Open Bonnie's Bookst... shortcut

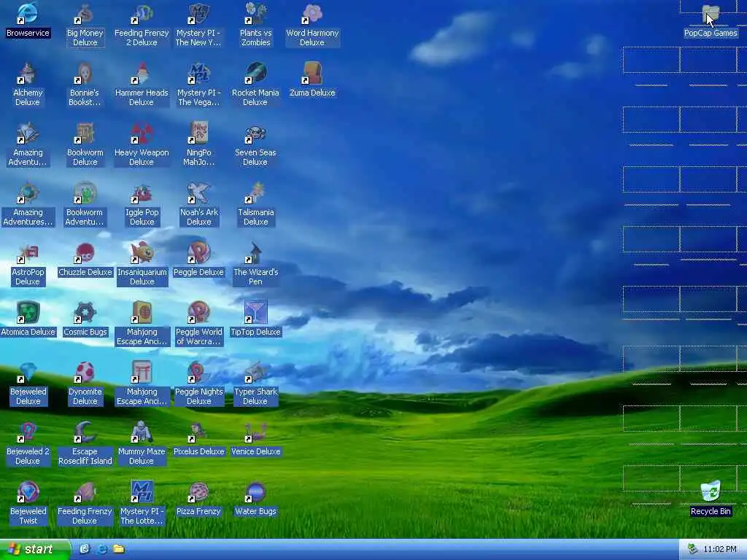point(85,85)
